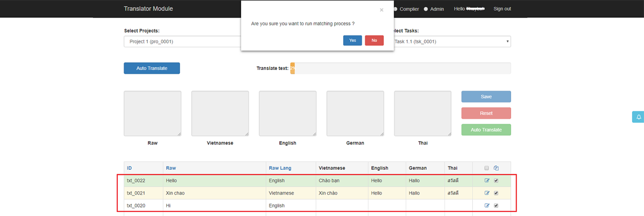This screenshot has height=216, width=644.
Task: Click the copy icon in table header
Action: (x=496, y=168)
